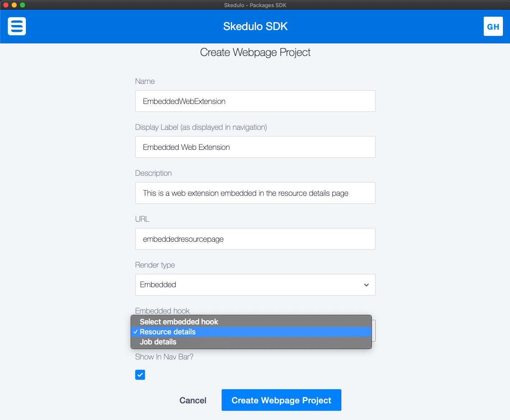
Task: Click the Embedded hook dropdown right edge
Action: coord(374,331)
